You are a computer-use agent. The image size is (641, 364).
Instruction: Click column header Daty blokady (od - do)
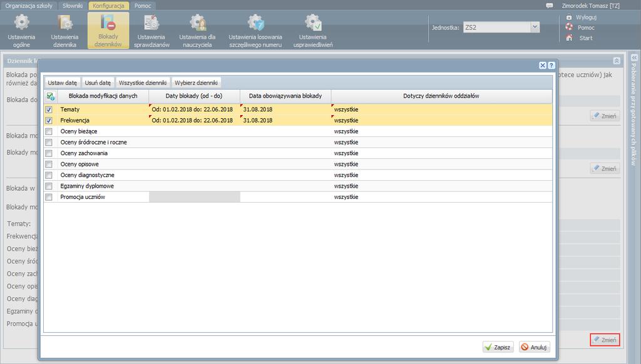pyautogui.click(x=194, y=96)
